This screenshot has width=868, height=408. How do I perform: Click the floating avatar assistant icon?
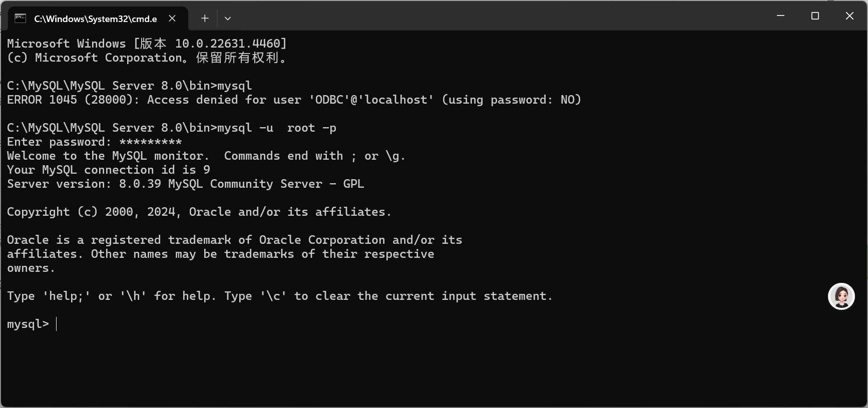pyautogui.click(x=841, y=296)
